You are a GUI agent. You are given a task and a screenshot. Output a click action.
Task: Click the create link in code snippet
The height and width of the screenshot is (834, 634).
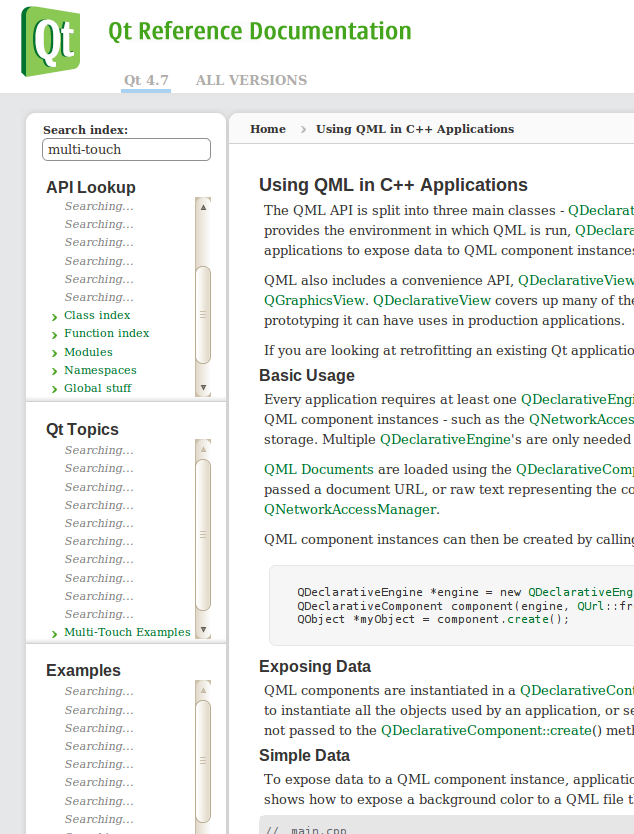point(528,619)
